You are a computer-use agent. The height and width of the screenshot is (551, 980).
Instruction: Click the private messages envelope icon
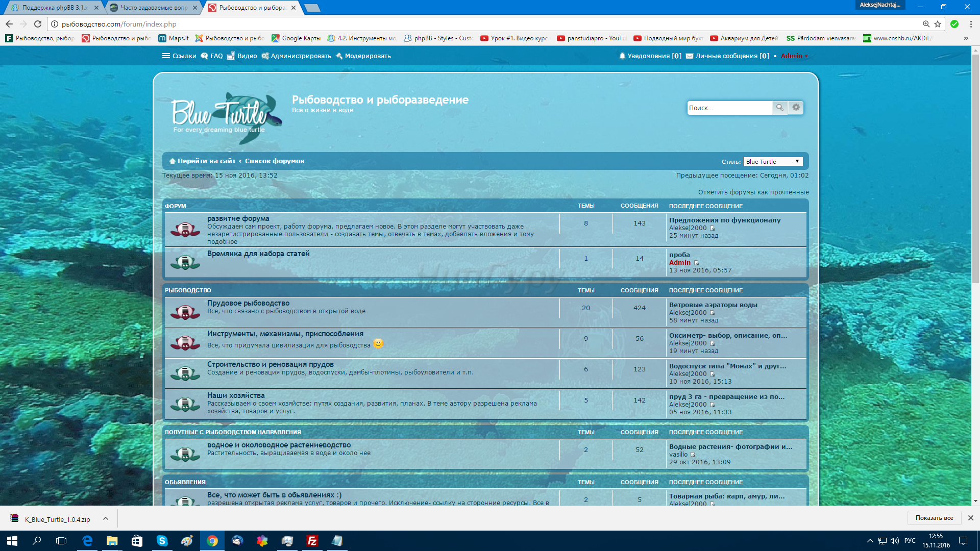pos(690,56)
